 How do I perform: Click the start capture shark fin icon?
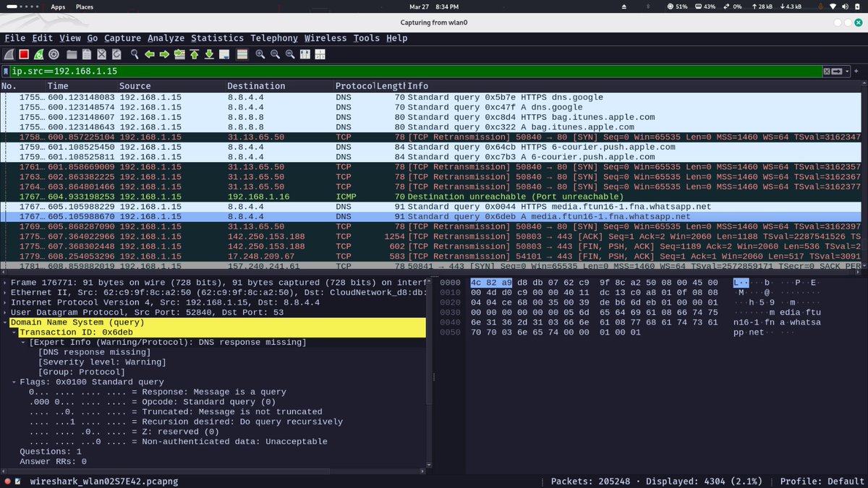tap(9, 54)
